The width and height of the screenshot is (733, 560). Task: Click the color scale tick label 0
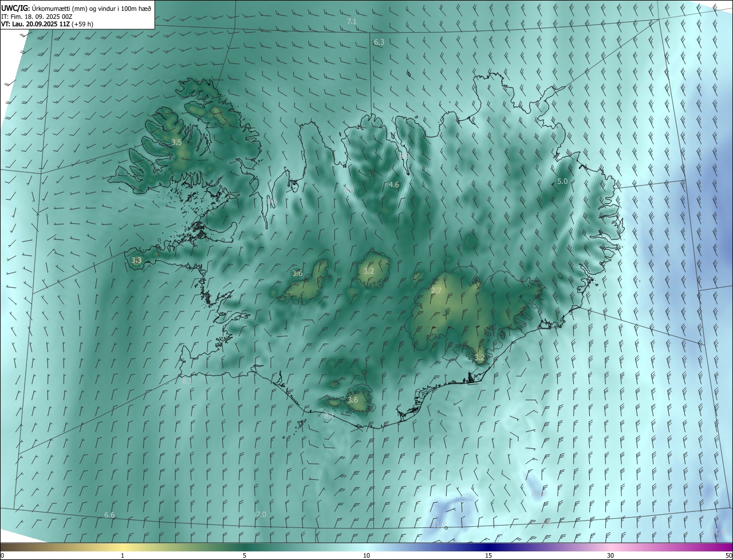pyautogui.click(x=2, y=555)
